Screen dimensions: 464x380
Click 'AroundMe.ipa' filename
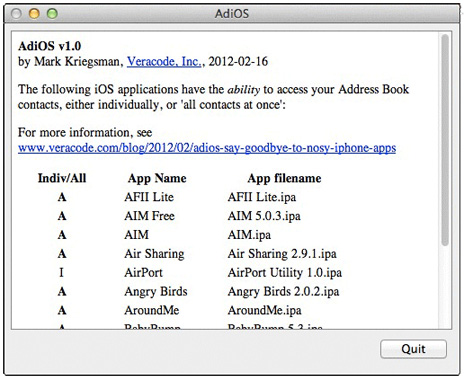coord(265,311)
